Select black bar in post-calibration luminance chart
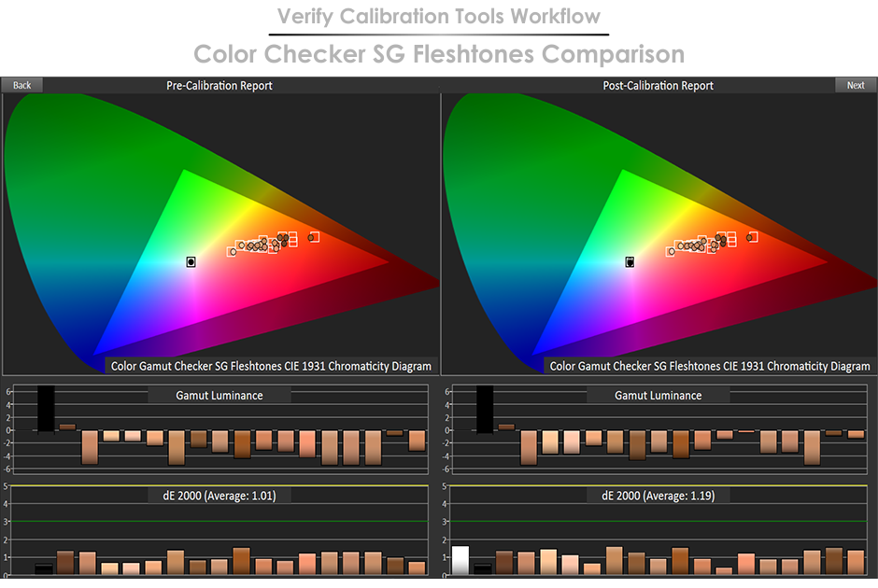 [485, 409]
